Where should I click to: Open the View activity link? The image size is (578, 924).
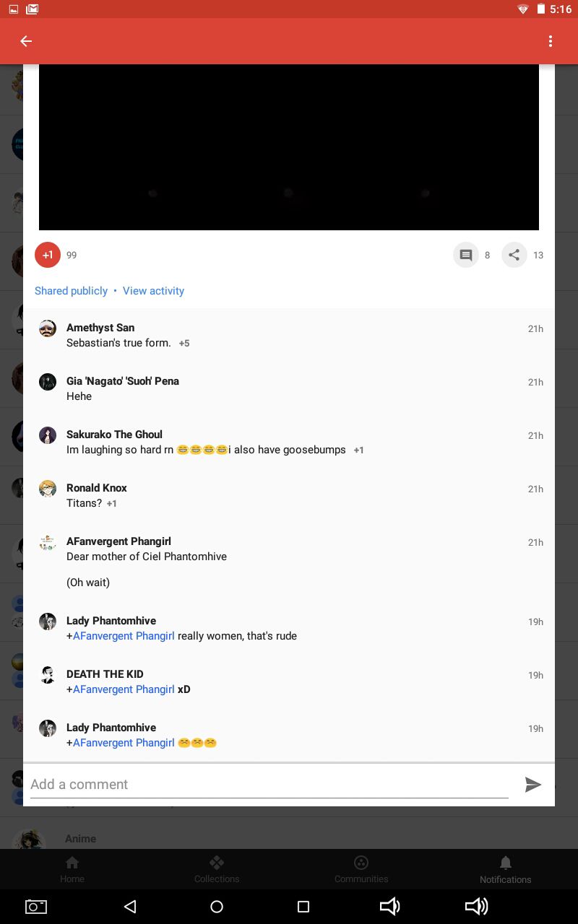tap(153, 291)
